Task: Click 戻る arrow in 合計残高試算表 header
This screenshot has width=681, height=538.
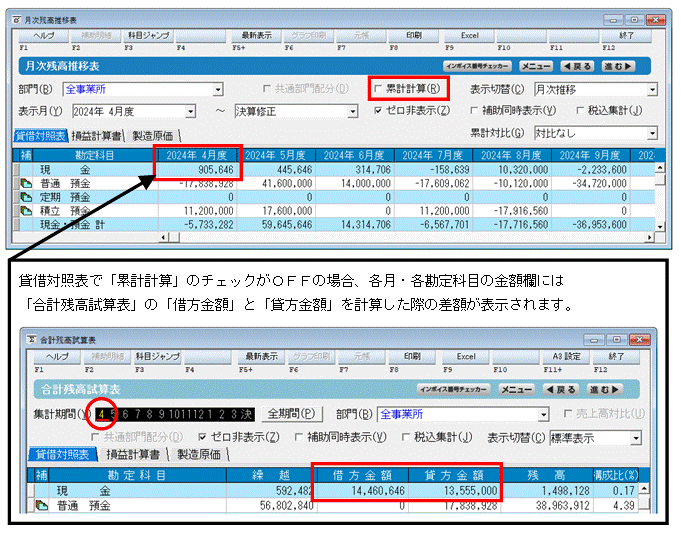Action: pyautogui.click(x=560, y=389)
